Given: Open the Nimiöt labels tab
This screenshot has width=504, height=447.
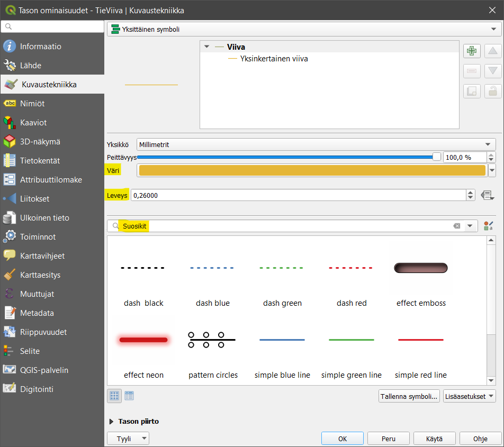Looking at the screenshot, I should 32,104.
